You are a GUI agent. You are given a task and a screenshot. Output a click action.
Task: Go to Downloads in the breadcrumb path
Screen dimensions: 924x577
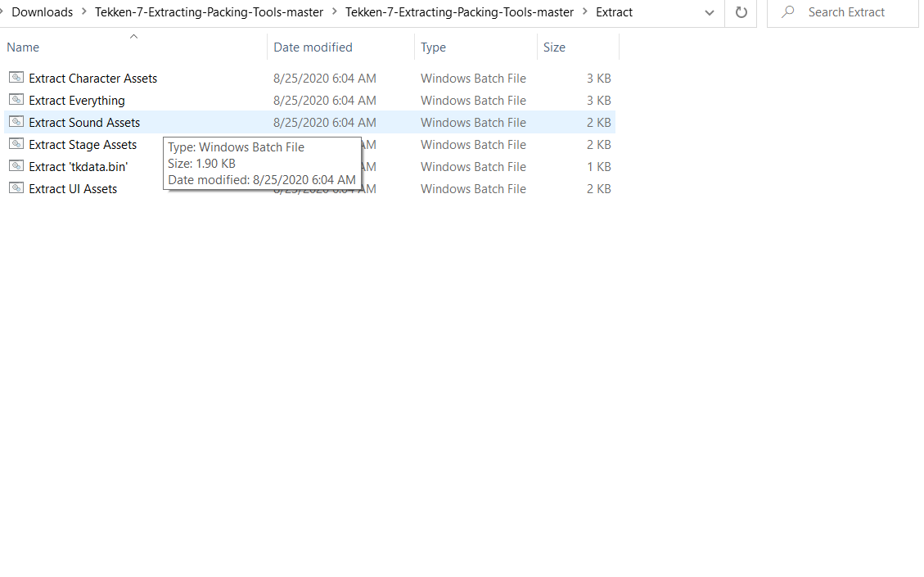(43, 11)
